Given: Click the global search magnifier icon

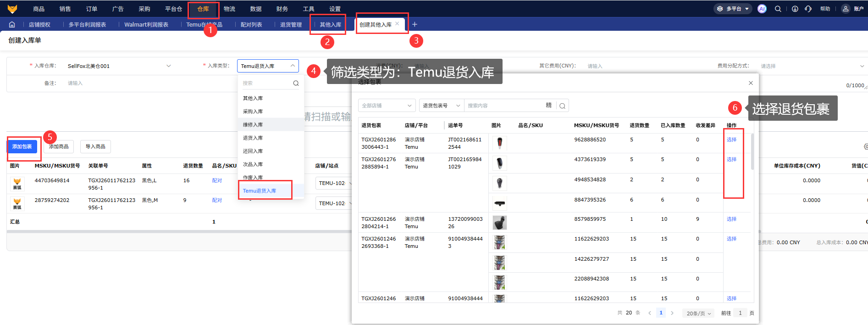Looking at the screenshot, I should click(x=778, y=9).
